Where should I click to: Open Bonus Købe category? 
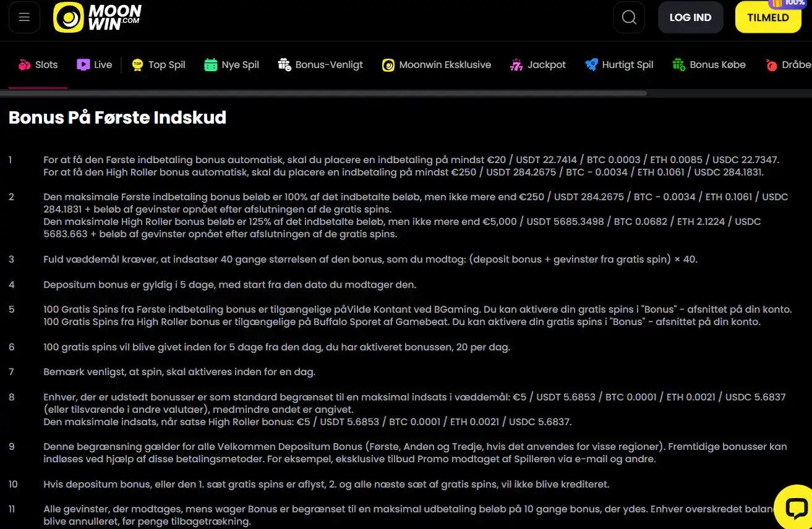709,65
